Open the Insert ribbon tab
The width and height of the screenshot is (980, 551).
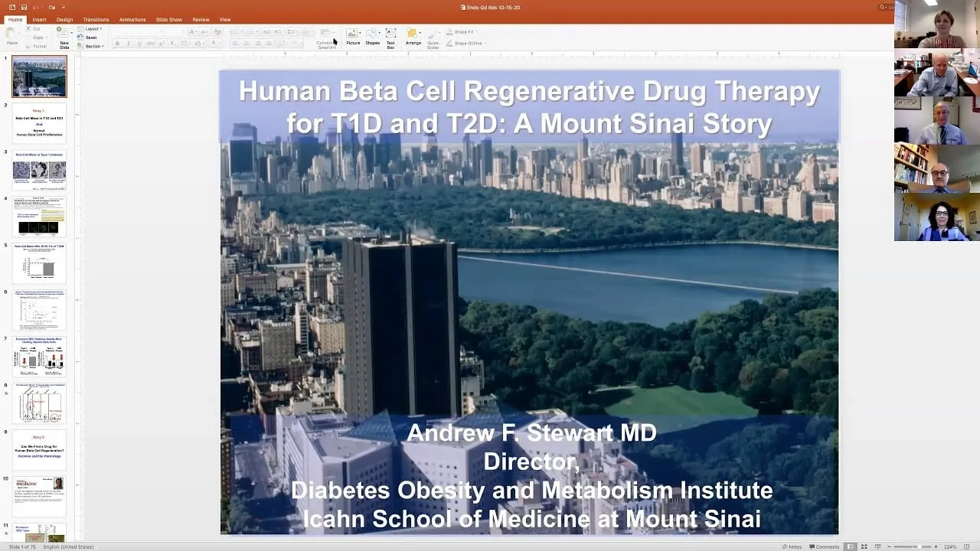[39, 19]
